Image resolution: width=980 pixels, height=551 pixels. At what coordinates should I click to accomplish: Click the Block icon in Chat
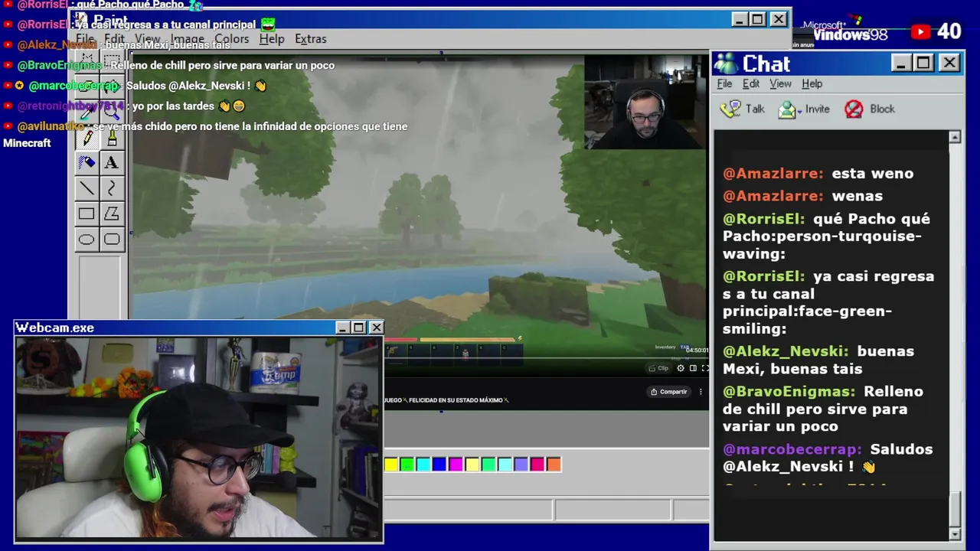(x=854, y=109)
